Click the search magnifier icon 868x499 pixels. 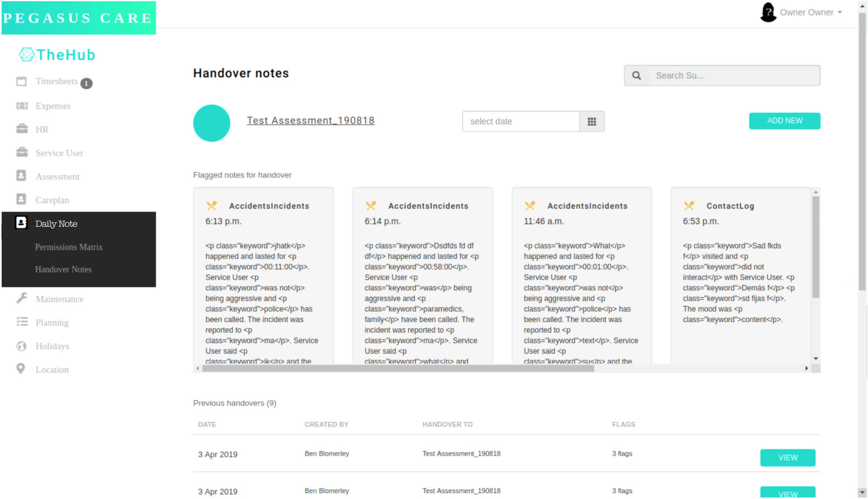(636, 76)
